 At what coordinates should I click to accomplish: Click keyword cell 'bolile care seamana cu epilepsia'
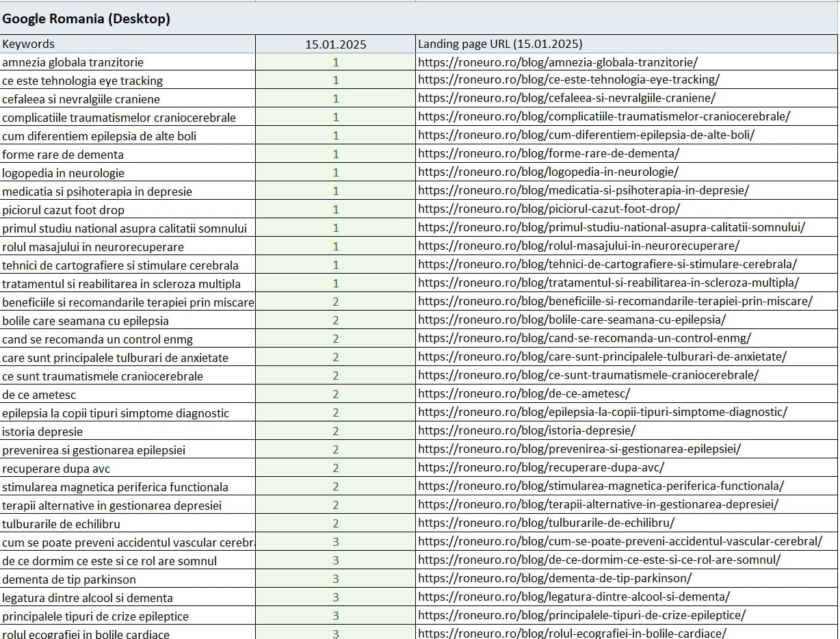(x=86, y=321)
